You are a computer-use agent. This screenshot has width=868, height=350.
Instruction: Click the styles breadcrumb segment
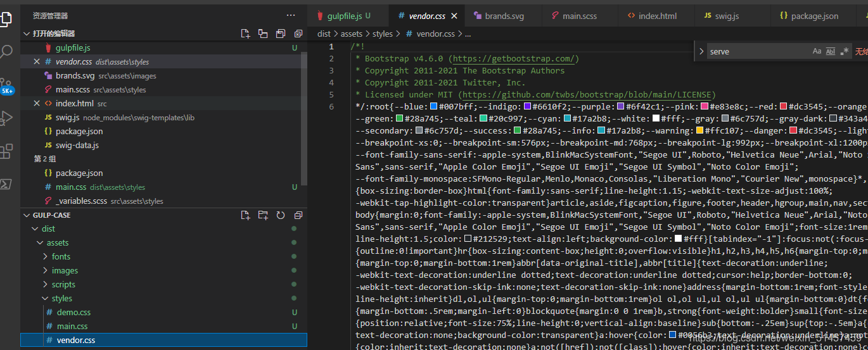383,34
